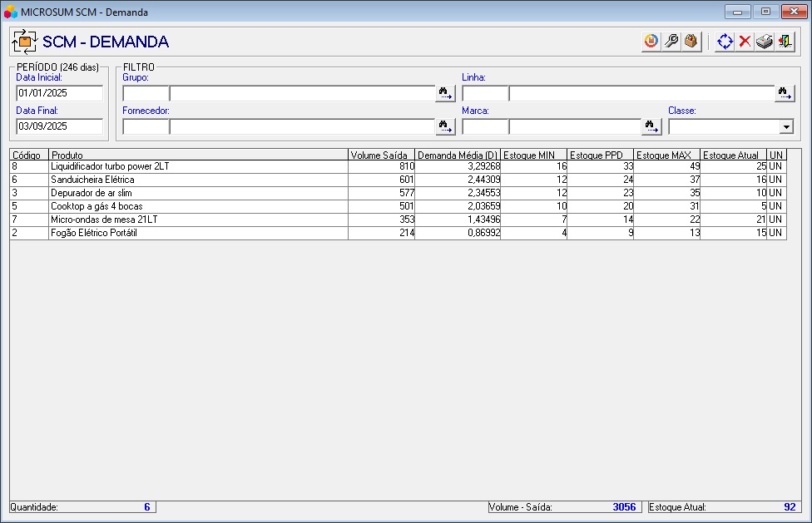812x523 pixels.
Task: Click the Marca lookup binoculars button
Action: (x=651, y=126)
